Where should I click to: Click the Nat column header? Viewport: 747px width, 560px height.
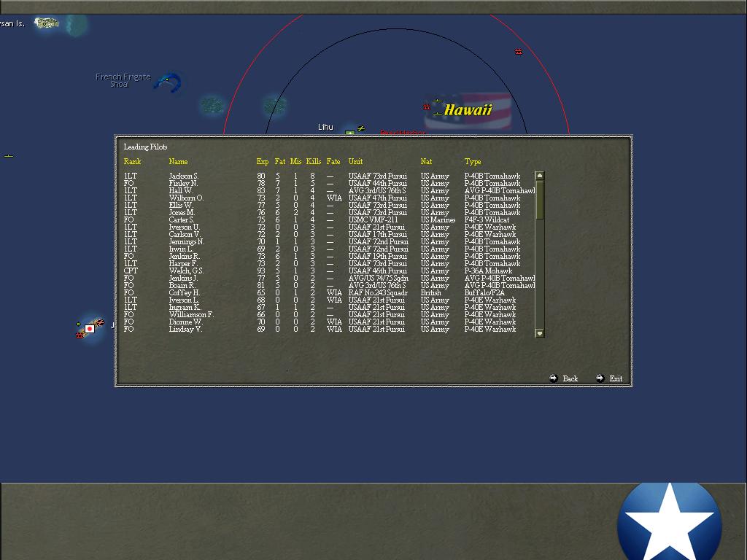point(426,161)
